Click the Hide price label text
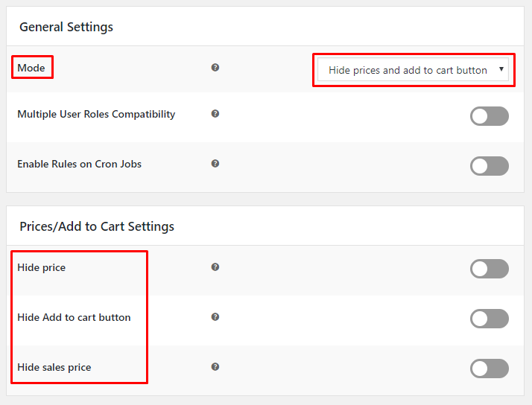 41,267
